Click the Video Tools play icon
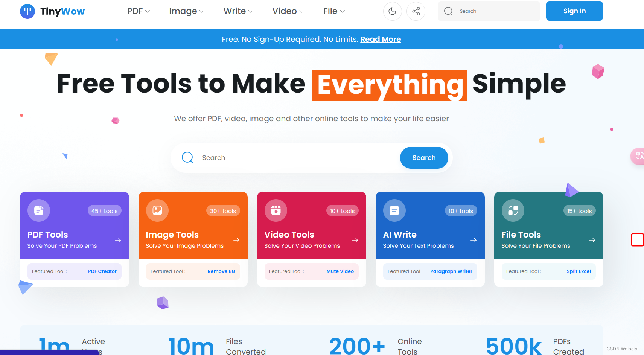 (276, 210)
